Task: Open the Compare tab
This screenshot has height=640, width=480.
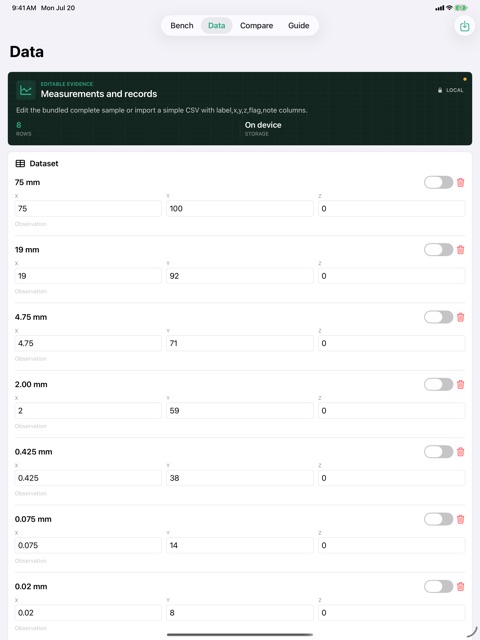Action: [x=256, y=26]
